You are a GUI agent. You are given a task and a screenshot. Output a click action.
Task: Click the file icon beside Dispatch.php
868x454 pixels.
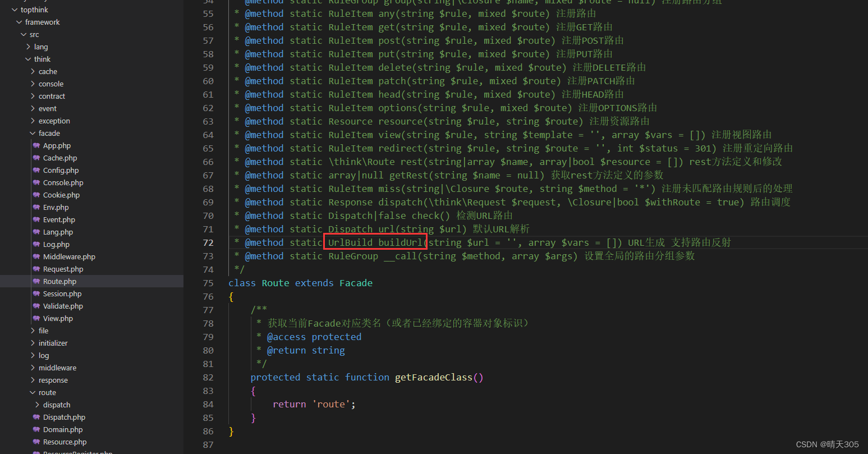(x=37, y=417)
